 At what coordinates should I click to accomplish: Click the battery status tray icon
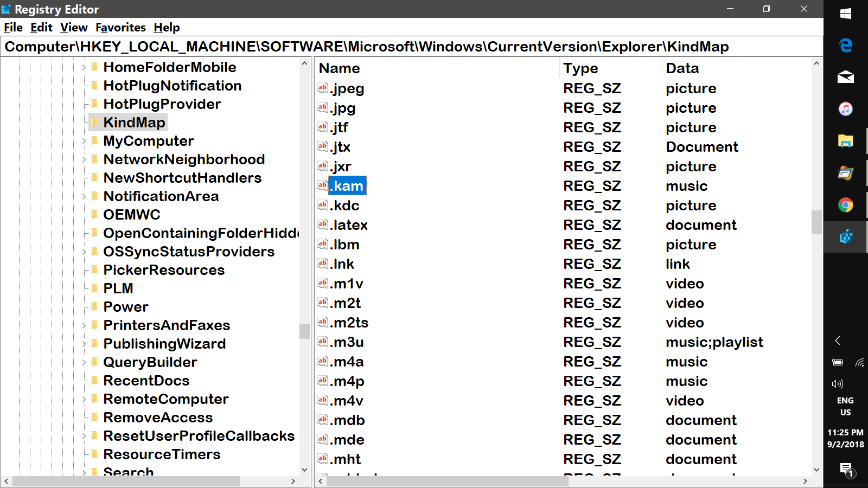pos(838,362)
